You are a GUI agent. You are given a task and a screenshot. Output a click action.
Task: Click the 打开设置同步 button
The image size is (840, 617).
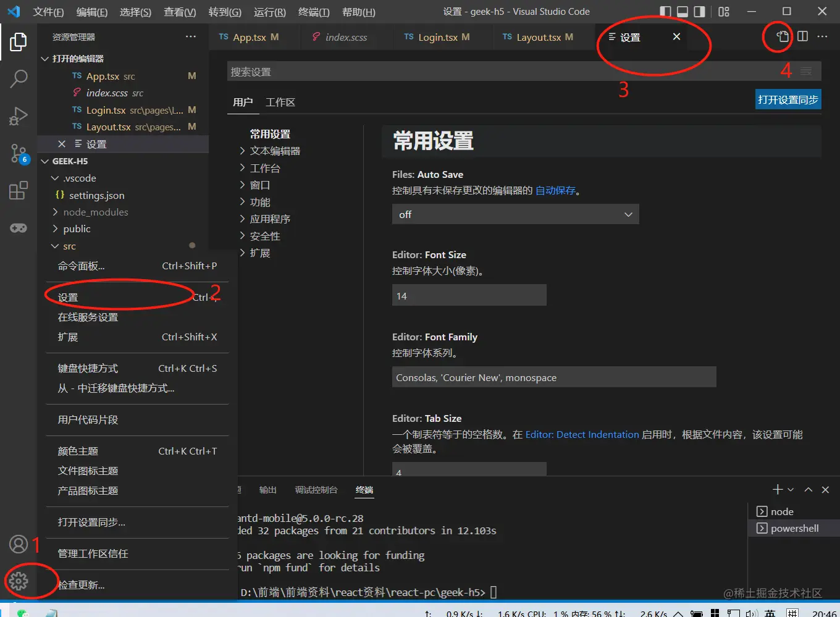pos(788,99)
